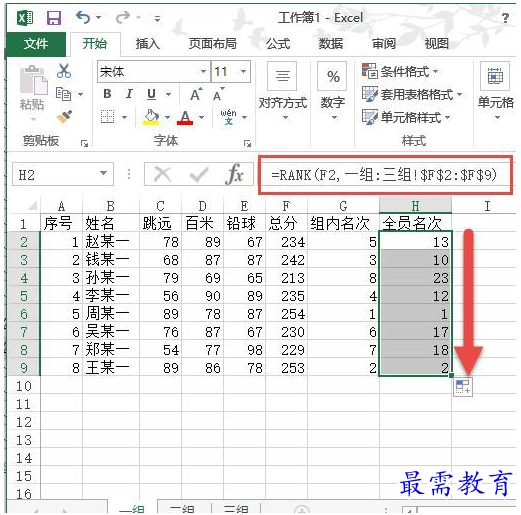Undo the last action
This screenshot has width=521, height=515.
pos(82,17)
